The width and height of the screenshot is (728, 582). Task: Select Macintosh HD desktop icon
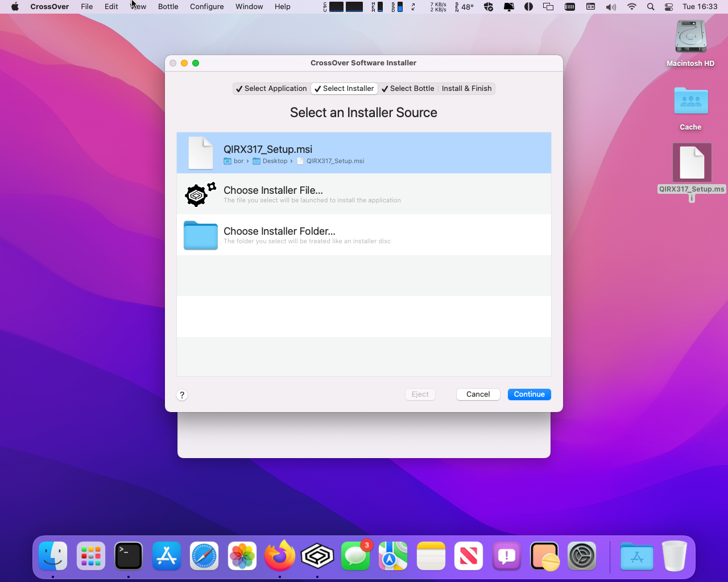(690, 44)
